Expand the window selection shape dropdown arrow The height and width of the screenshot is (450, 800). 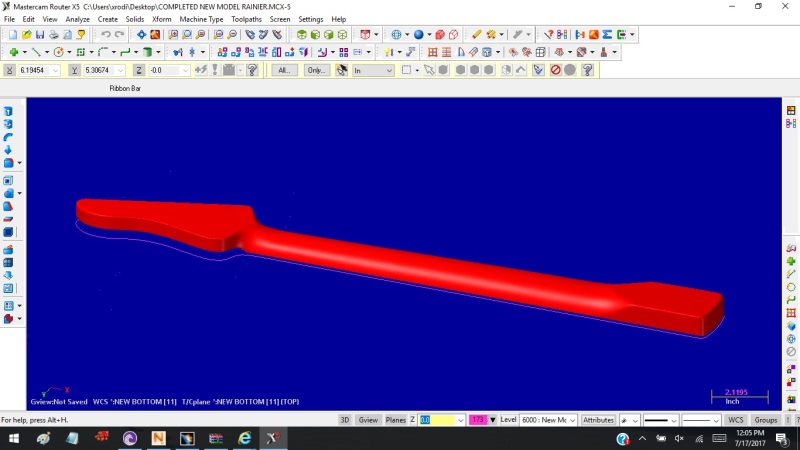417,70
